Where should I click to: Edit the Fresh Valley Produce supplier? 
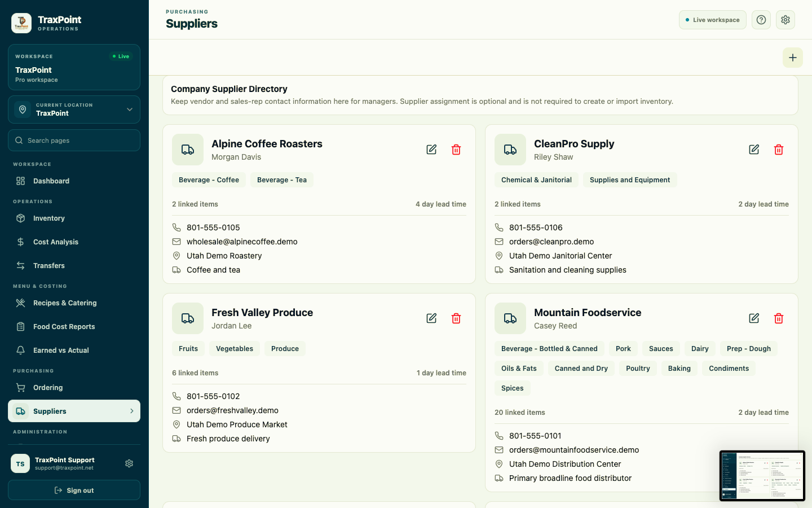coord(431,318)
